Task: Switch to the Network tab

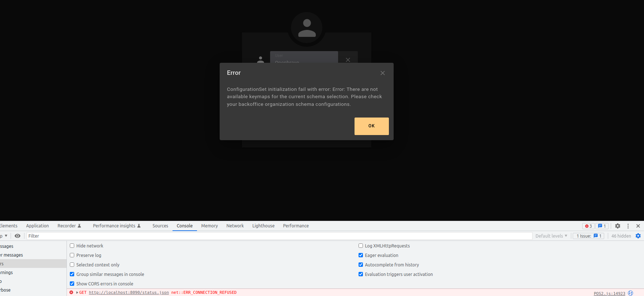Action: [235, 226]
